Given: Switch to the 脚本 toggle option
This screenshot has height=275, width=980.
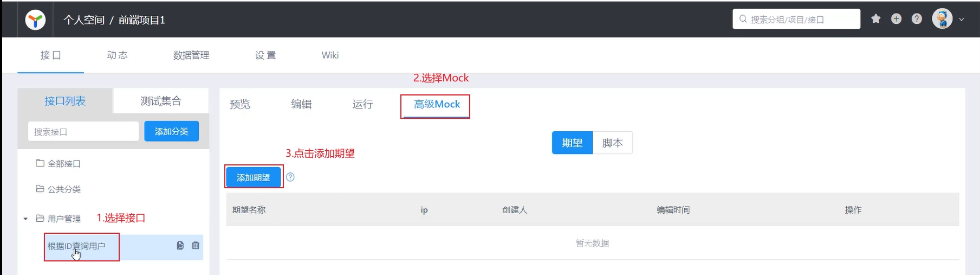Looking at the screenshot, I should [x=613, y=143].
